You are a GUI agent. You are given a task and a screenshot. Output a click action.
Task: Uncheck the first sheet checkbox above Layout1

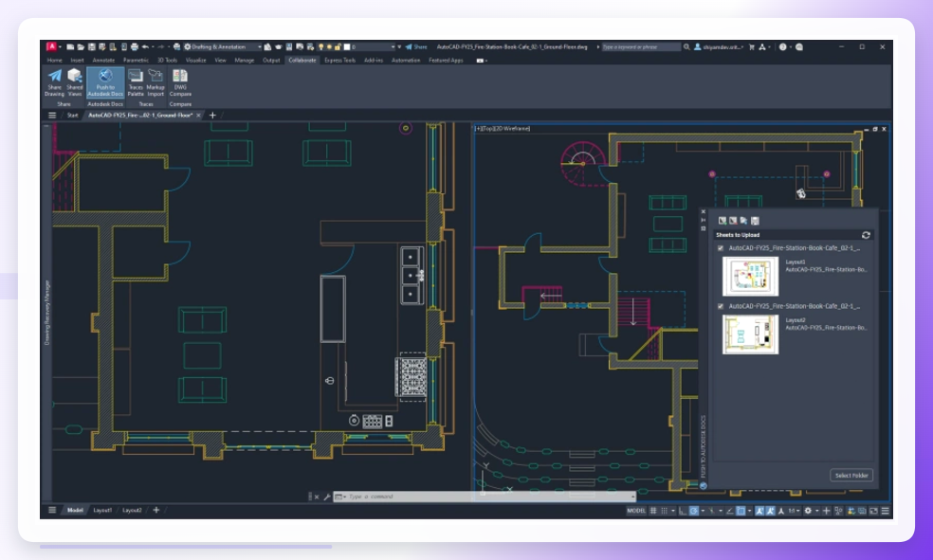coord(721,248)
